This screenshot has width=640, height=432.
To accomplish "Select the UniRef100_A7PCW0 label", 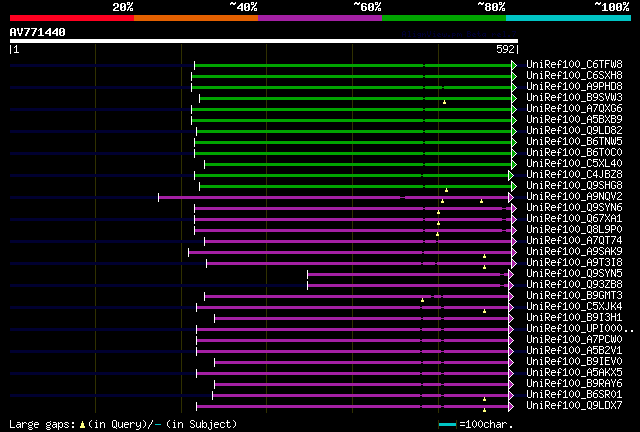I will [574, 340].
